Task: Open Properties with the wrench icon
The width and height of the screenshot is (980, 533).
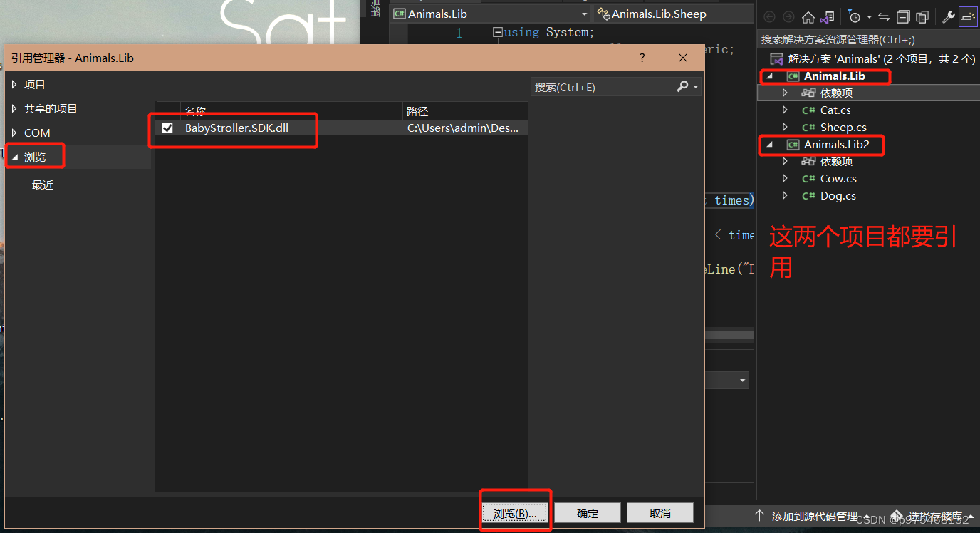Action: (x=949, y=17)
